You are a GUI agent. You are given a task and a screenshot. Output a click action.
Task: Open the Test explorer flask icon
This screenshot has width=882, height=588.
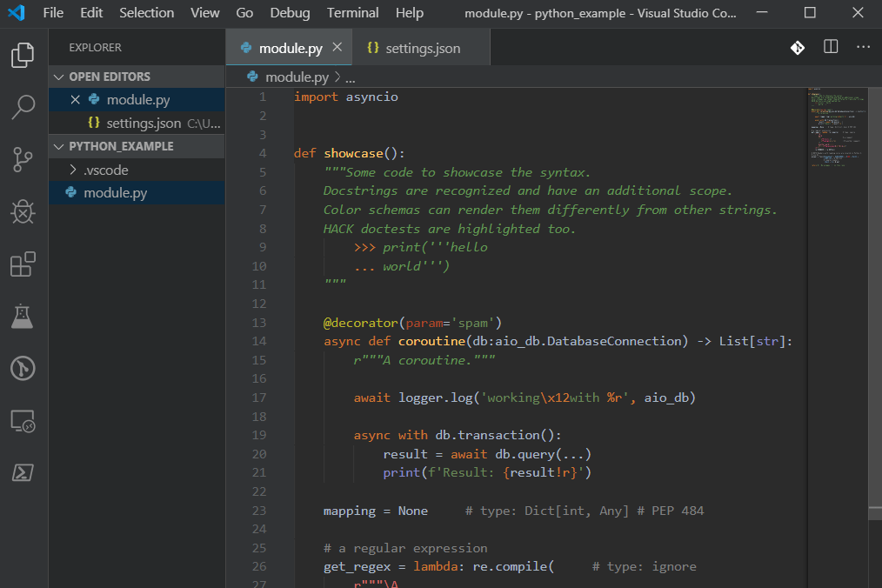point(22,316)
